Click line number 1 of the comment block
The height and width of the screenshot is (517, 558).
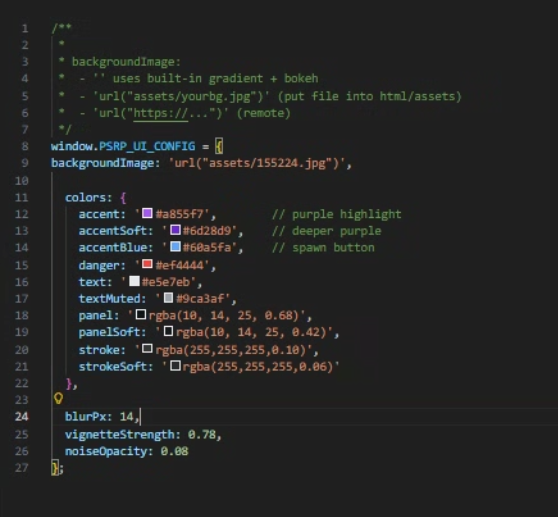click(25, 28)
